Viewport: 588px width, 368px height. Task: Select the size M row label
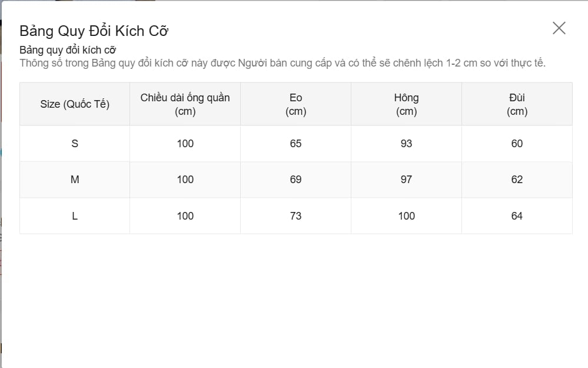click(x=75, y=180)
